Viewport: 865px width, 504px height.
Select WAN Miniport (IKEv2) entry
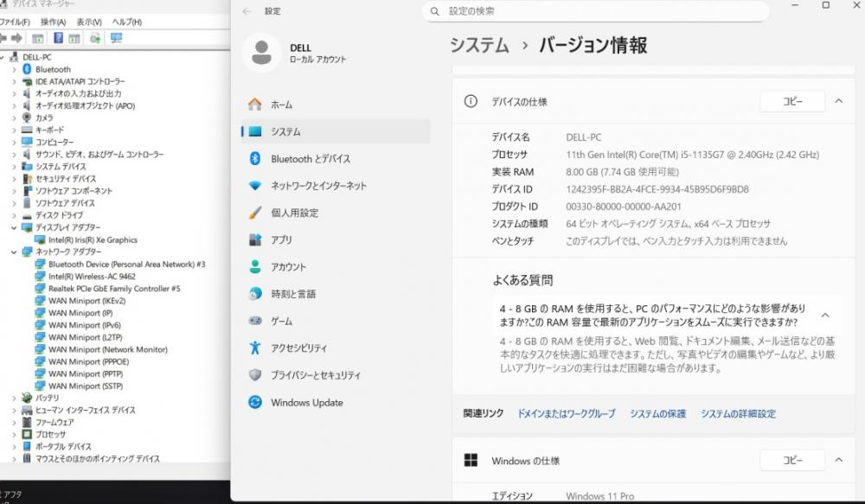pyautogui.click(x=86, y=301)
